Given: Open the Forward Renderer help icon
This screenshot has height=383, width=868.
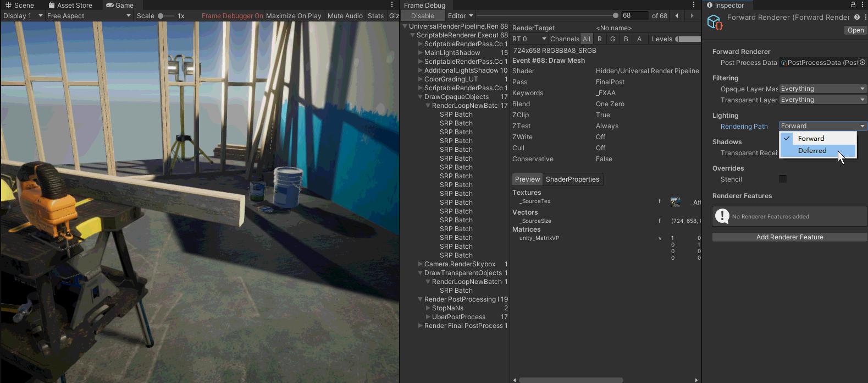Looking at the screenshot, I should point(856,17).
